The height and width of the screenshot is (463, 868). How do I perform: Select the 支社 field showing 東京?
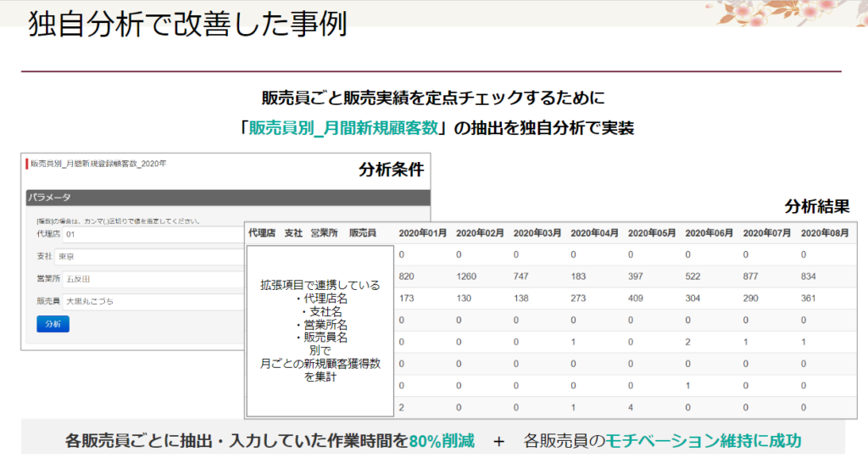(x=144, y=256)
